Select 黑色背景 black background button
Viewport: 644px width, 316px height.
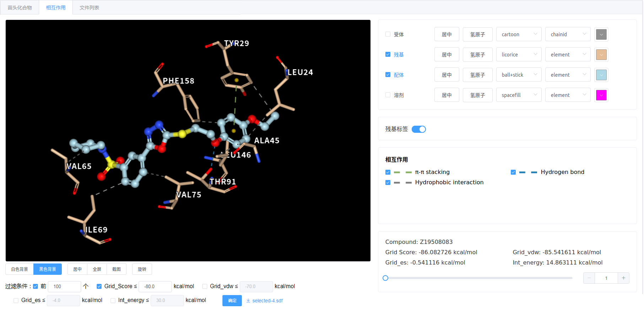pos(48,269)
